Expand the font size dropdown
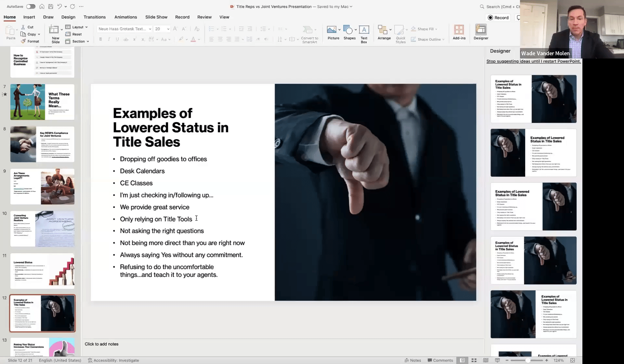 click(168, 29)
